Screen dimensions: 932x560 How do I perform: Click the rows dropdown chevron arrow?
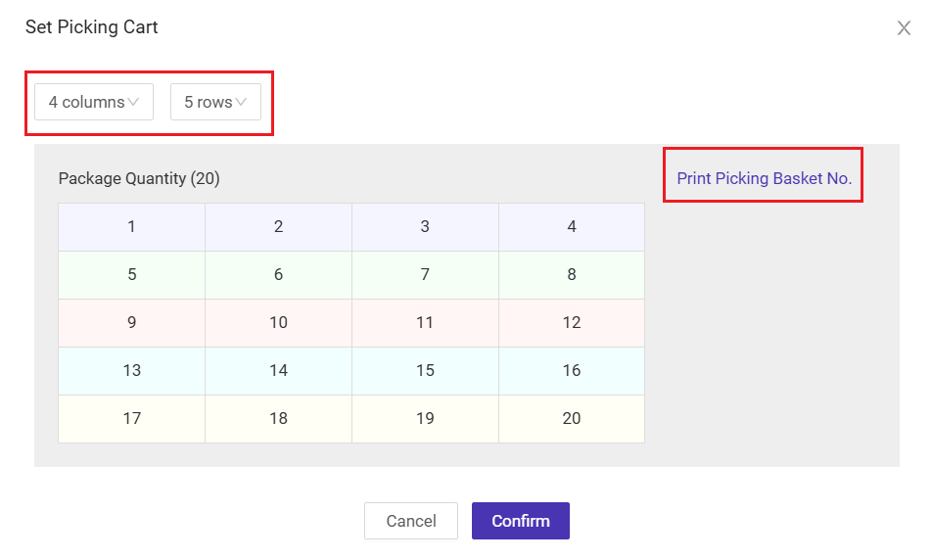click(x=241, y=102)
